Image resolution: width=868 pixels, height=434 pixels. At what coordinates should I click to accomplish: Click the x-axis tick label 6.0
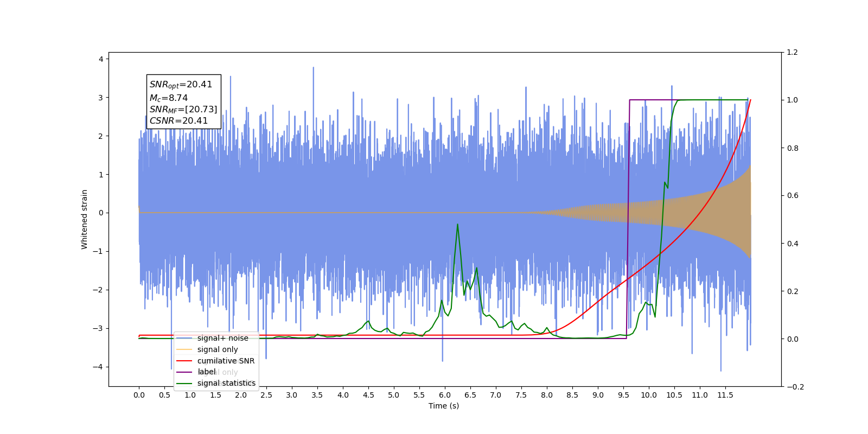pos(445,395)
